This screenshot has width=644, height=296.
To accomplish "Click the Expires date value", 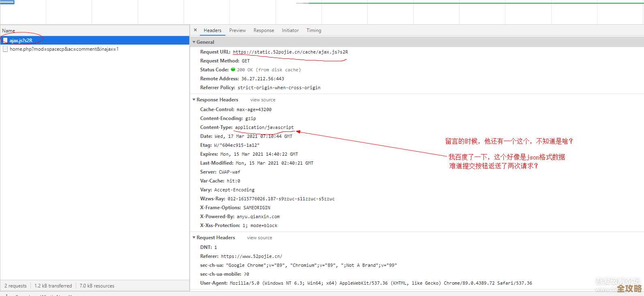I will [x=259, y=154].
